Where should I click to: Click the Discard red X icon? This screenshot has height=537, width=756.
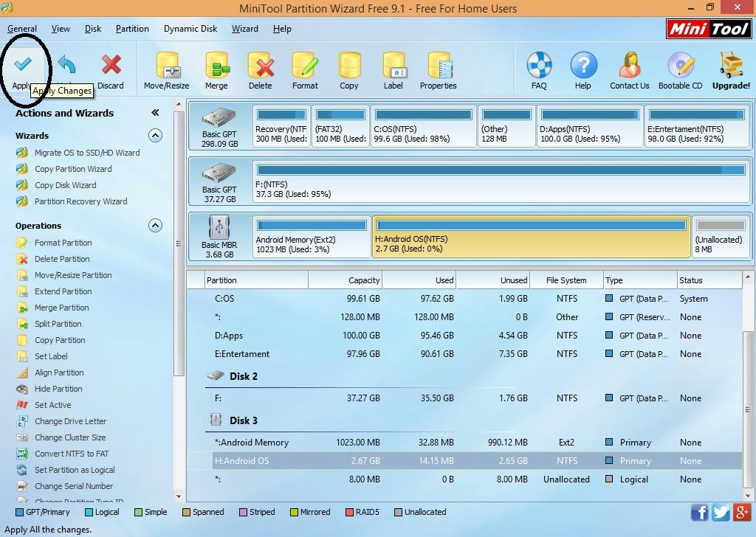(111, 64)
